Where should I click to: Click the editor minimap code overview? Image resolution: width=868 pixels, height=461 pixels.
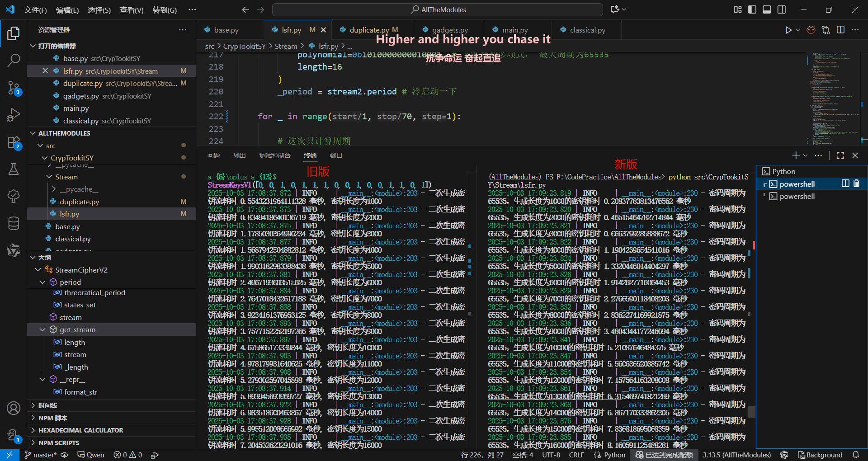coord(833,97)
